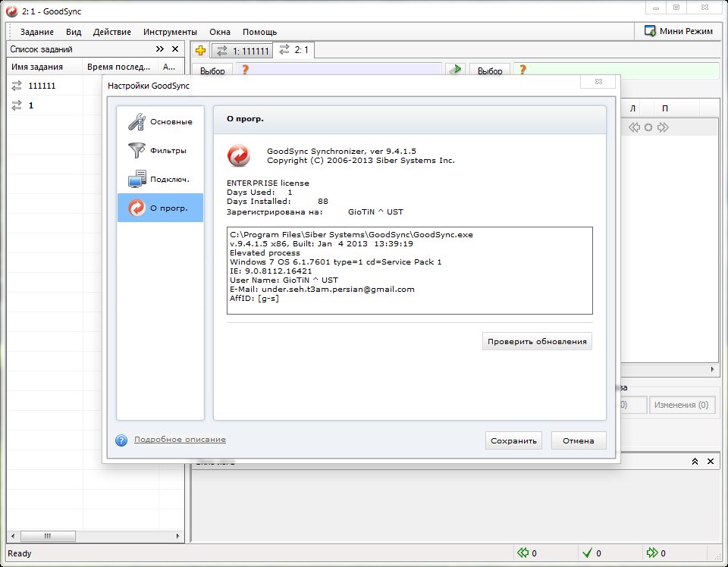Switch to the 1: 111111 job tab
The width and height of the screenshot is (728, 567).
tap(241, 51)
